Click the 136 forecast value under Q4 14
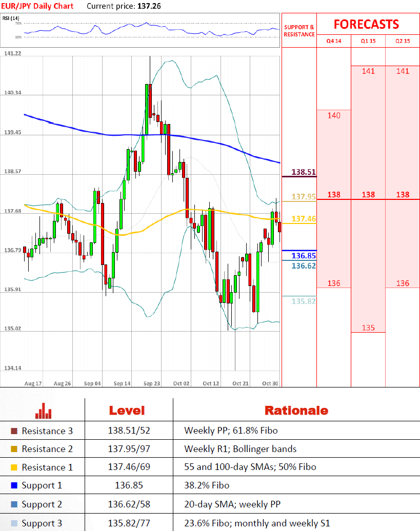Screen dimensions: 420x531 coord(334,283)
